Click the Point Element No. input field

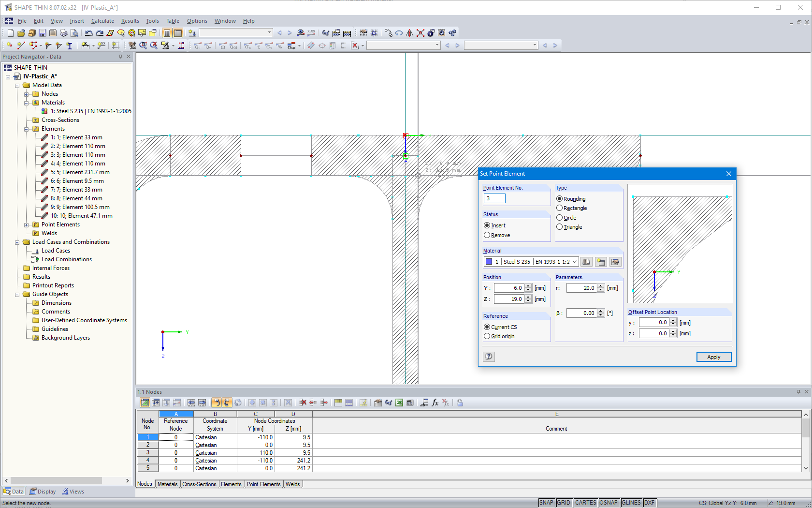click(494, 198)
